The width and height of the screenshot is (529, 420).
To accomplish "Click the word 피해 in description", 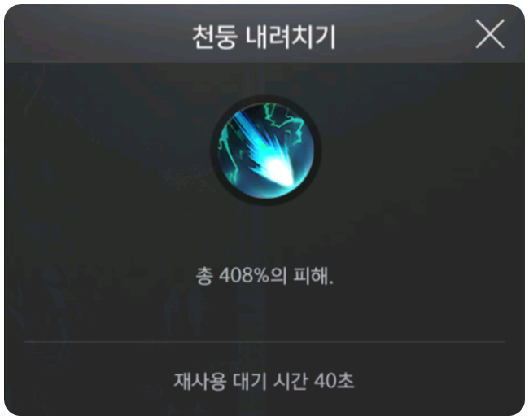I will (311, 276).
